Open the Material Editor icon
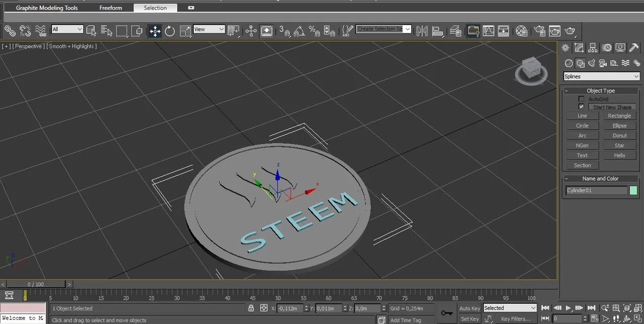Image resolution: width=644 pixels, height=324 pixels. (522, 31)
